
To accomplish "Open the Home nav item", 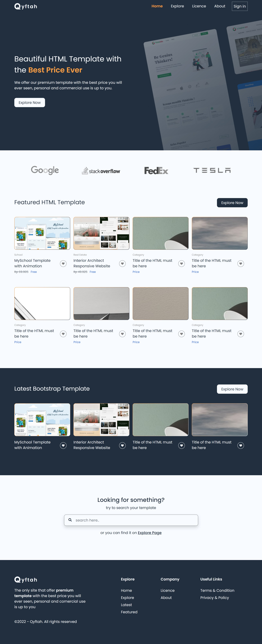I will [x=157, y=6].
